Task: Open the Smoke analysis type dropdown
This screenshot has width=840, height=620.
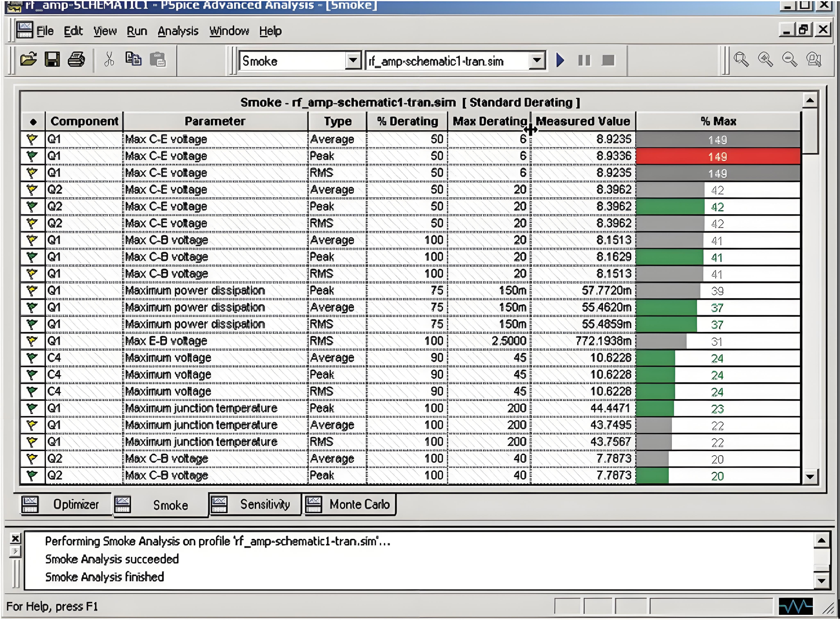Action: [x=353, y=60]
